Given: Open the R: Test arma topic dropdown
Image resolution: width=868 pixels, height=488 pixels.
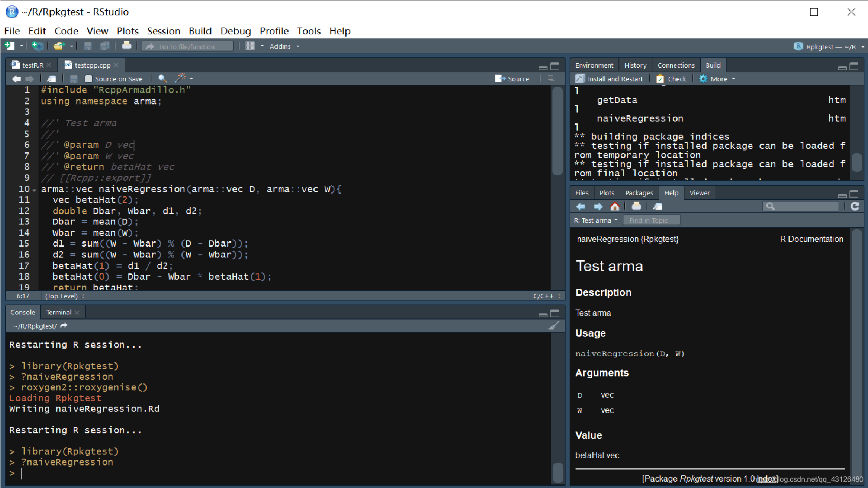Looking at the screenshot, I should pos(595,221).
